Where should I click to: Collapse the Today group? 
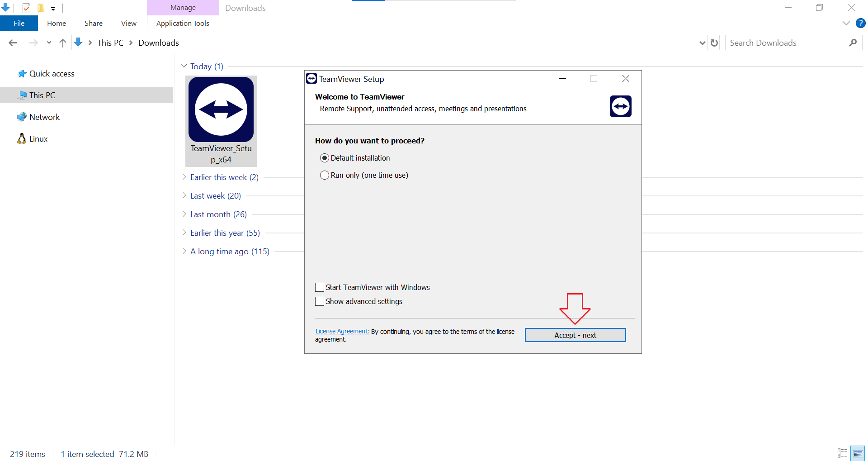click(x=184, y=66)
